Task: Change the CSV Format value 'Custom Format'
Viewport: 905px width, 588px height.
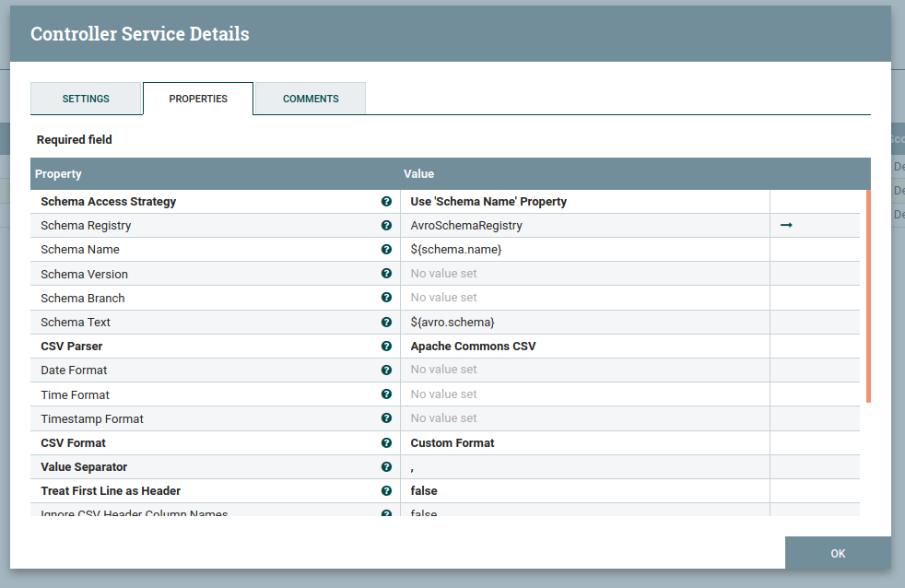Action: (584, 442)
